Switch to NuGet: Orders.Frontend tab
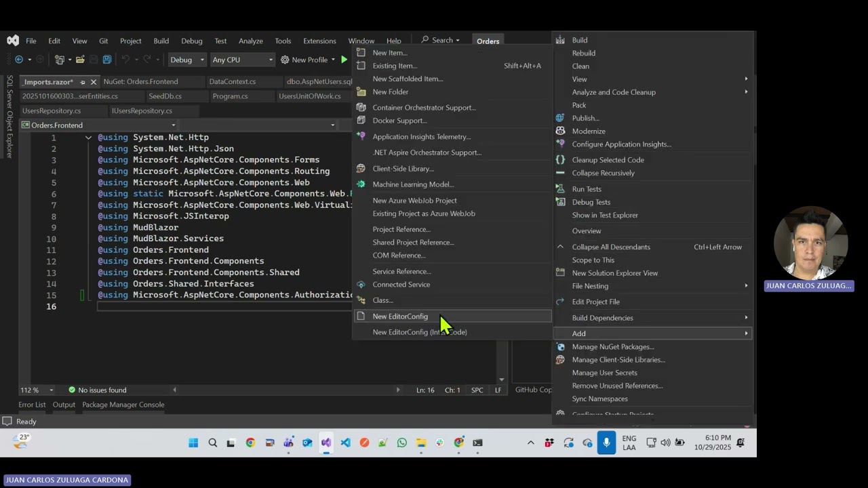Viewport: 868px width, 488px height. point(140,82)
